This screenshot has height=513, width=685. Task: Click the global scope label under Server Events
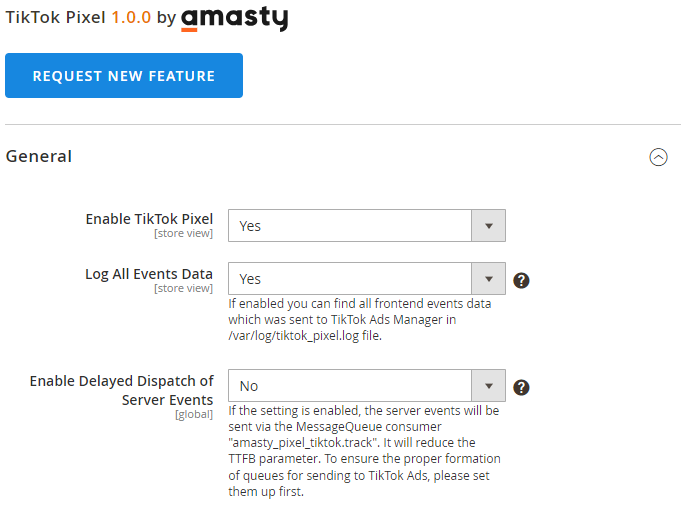coord(194,414)
